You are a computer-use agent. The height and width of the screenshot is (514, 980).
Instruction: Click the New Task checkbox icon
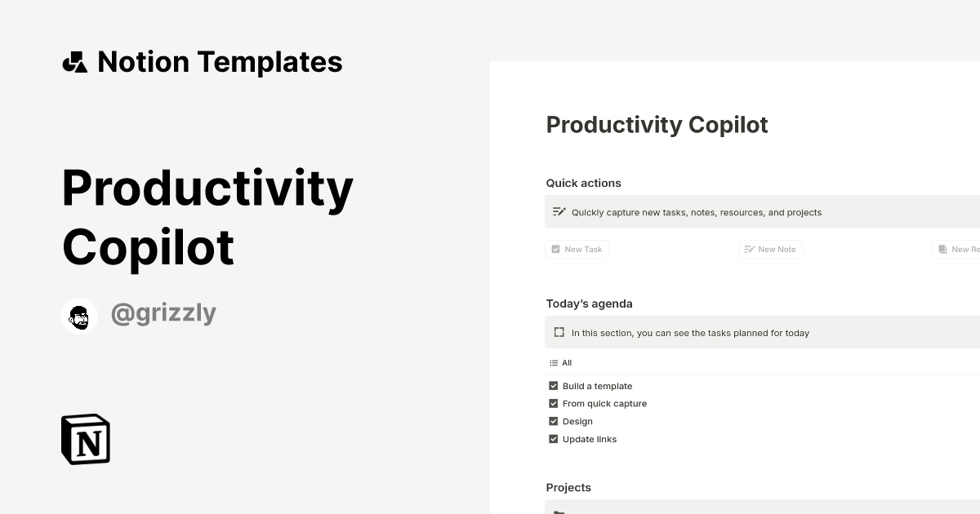[x=555, y=249]
